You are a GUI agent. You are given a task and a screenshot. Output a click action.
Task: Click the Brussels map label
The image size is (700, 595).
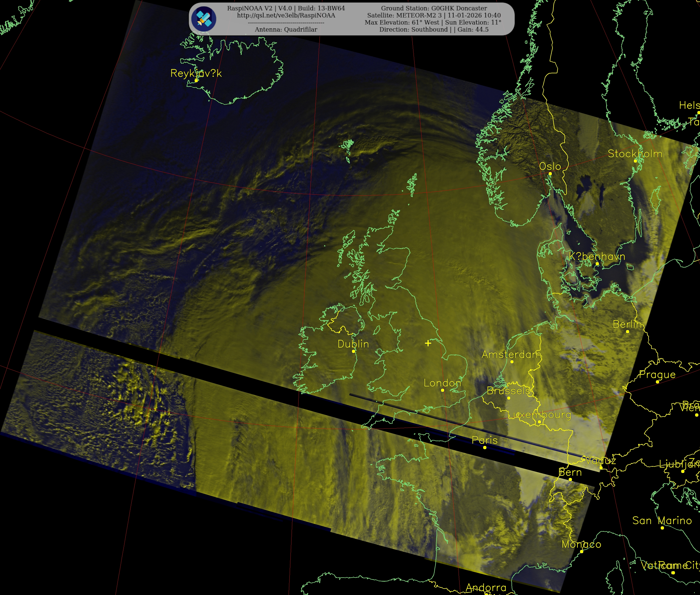coord(509,391)
